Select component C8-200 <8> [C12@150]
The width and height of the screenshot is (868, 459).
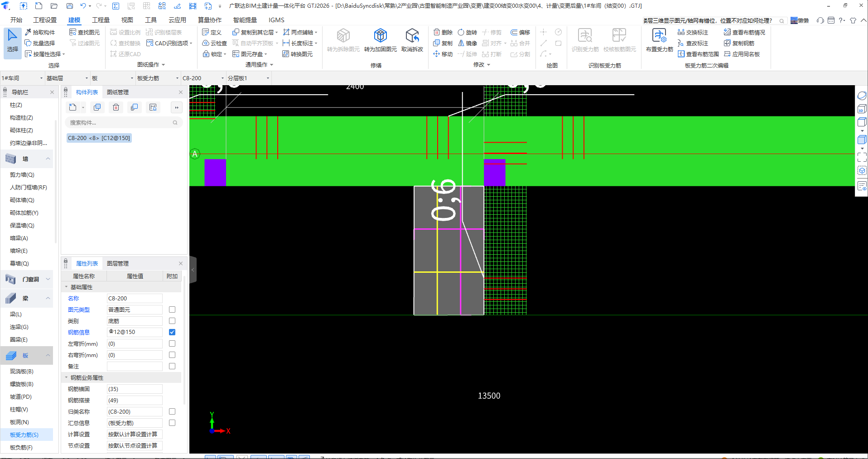click(x=99, y=138)
